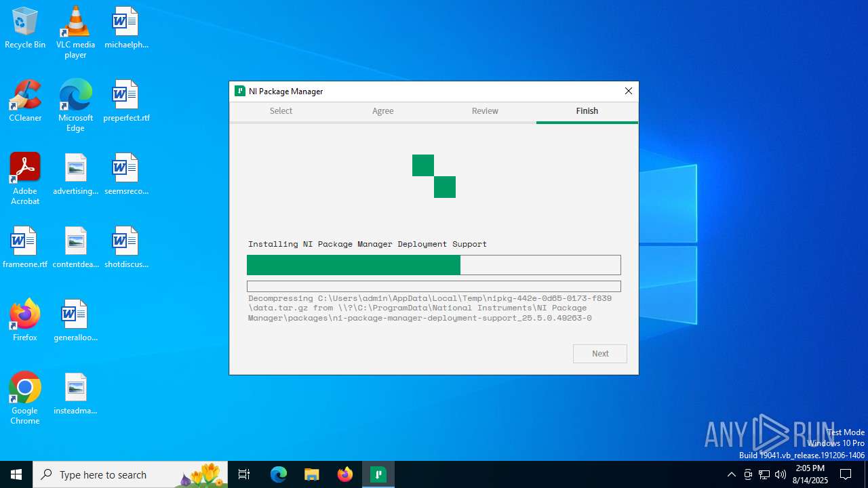Open the network status tray icon

(x=764, y=474)
